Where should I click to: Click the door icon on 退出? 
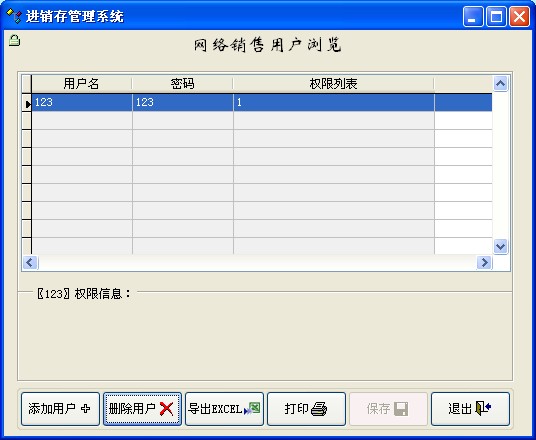[483, 408]
